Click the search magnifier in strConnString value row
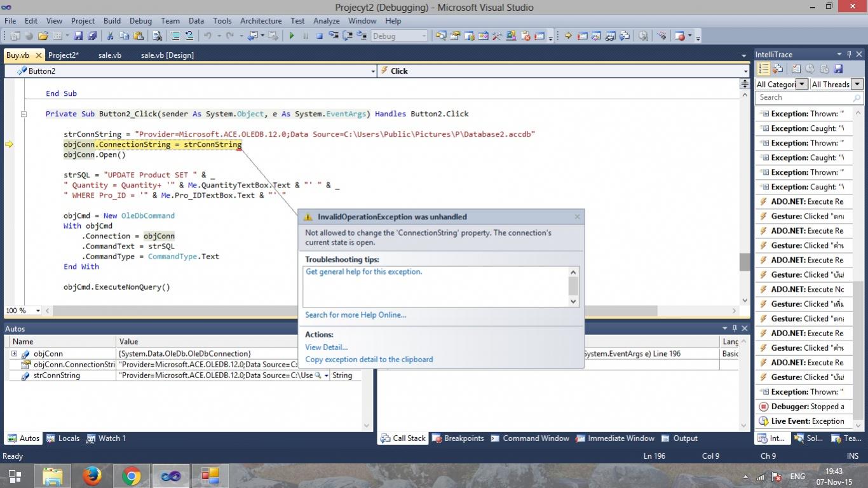This screenshot has width=868, height=488. click(x=318, y=376)
